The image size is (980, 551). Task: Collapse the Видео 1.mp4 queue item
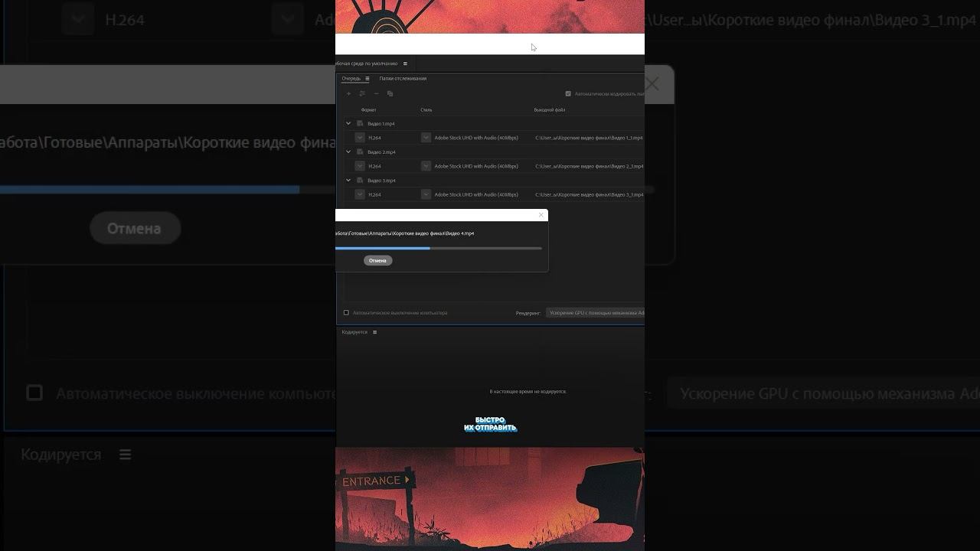pyautogui.click(x=348, y=123)
